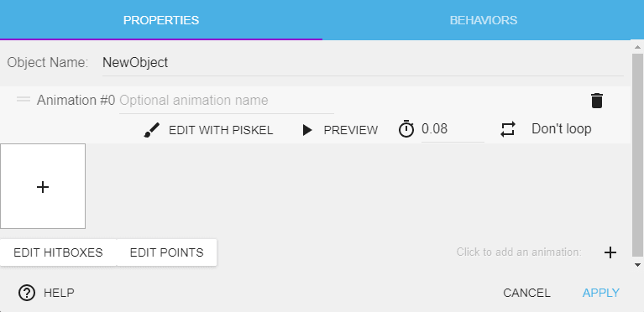Click the stopwatch timer icon
The image size is (644, 312).
coord(406,129)
